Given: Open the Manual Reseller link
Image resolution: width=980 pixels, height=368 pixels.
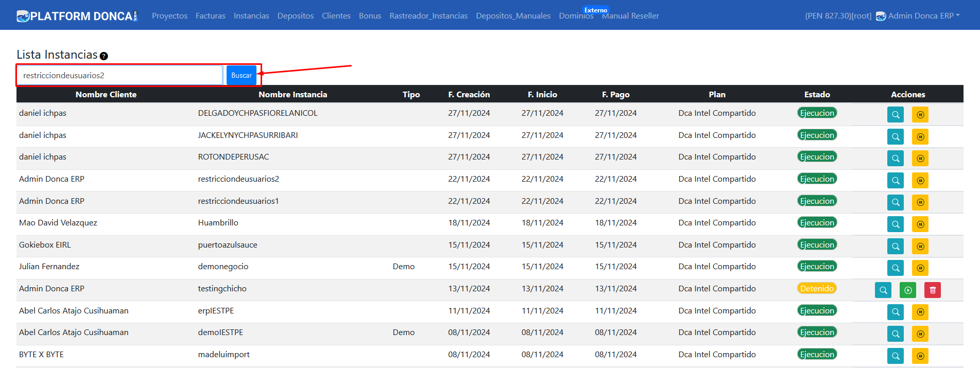Looking at the screenshot, I should click(x=630, y=16).
